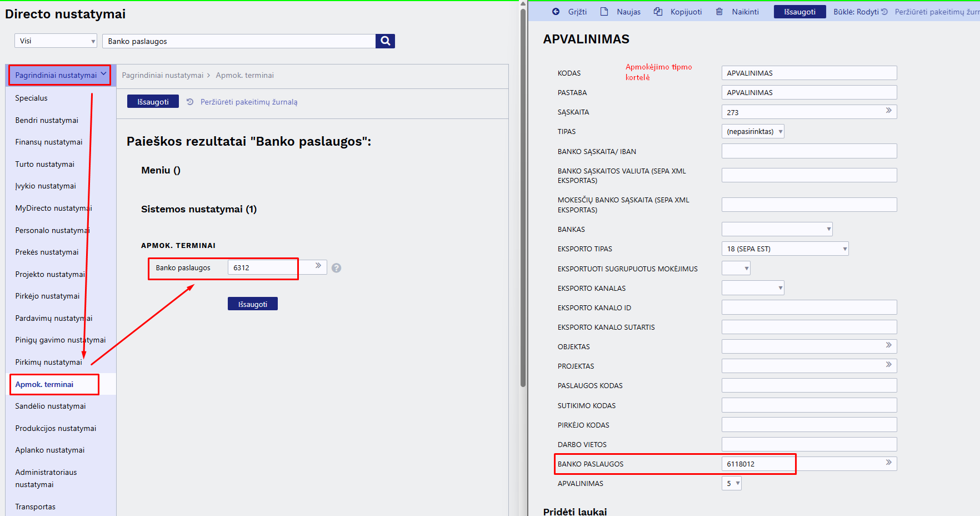Click the BANKO SĄSKAITA/ IBAN input field
This screenshot has height=516, width=980.
tap(809, 151)
